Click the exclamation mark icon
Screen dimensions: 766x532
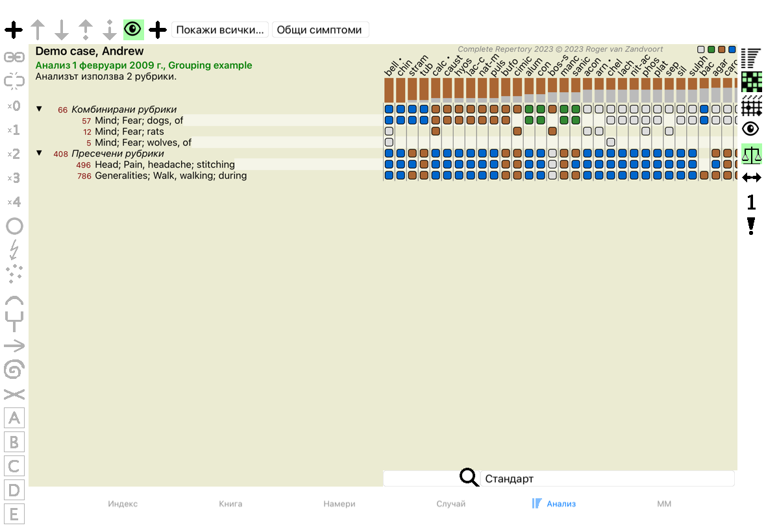(x=751, y=226)
